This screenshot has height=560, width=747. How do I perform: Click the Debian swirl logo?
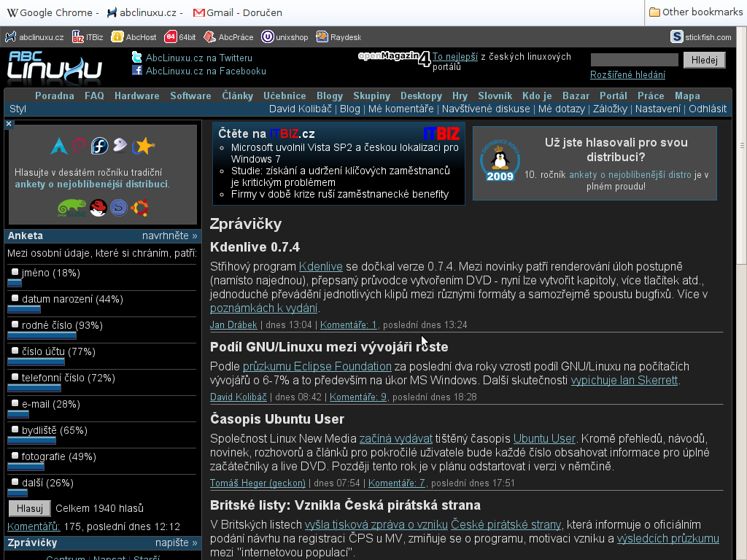[79, 146]
